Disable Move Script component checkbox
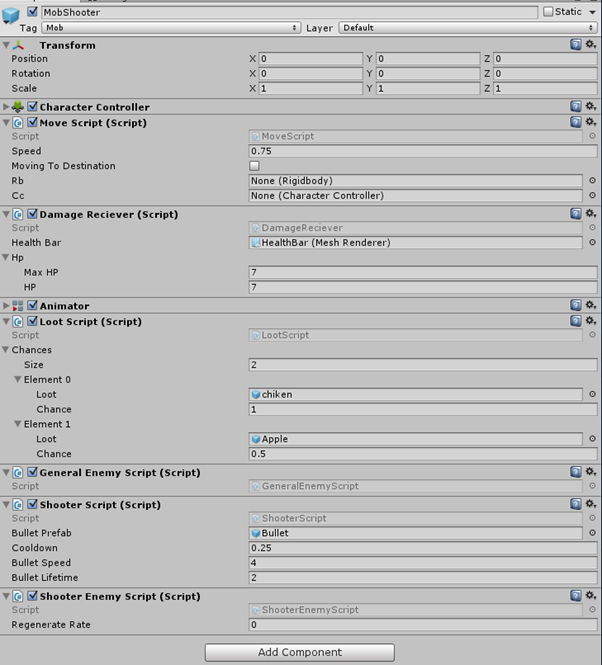The image size is (602, 665). [x=32, y=123]
